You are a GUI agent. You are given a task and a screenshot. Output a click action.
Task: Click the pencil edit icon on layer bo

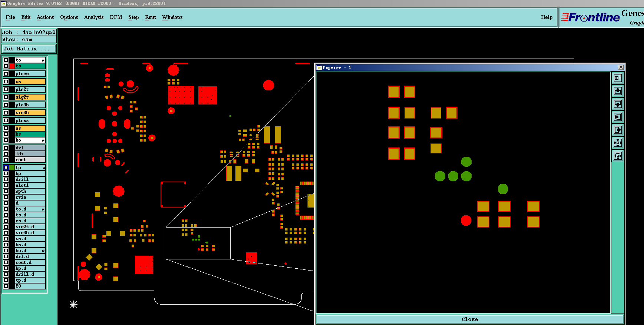click(43, 140)
